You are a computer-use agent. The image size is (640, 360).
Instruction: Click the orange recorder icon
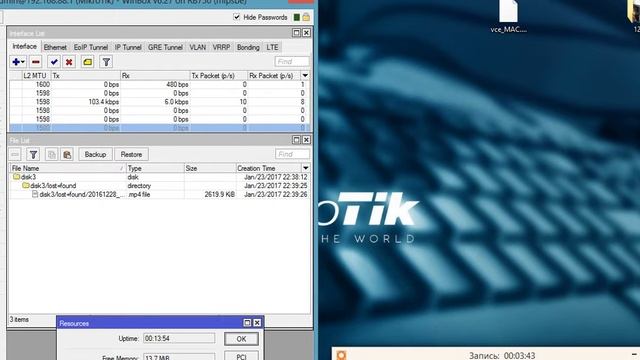click(x=341, y=355)
